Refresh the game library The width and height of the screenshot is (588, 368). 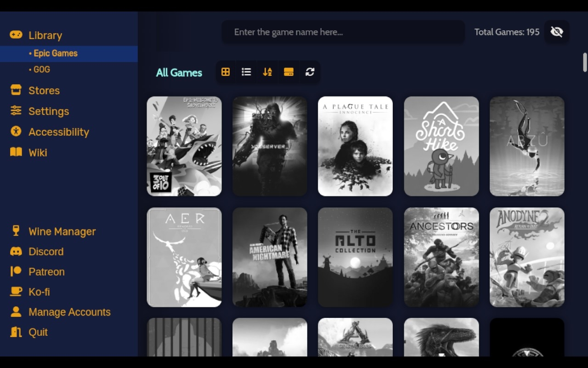pyautogui.click(x=310, y=72)
